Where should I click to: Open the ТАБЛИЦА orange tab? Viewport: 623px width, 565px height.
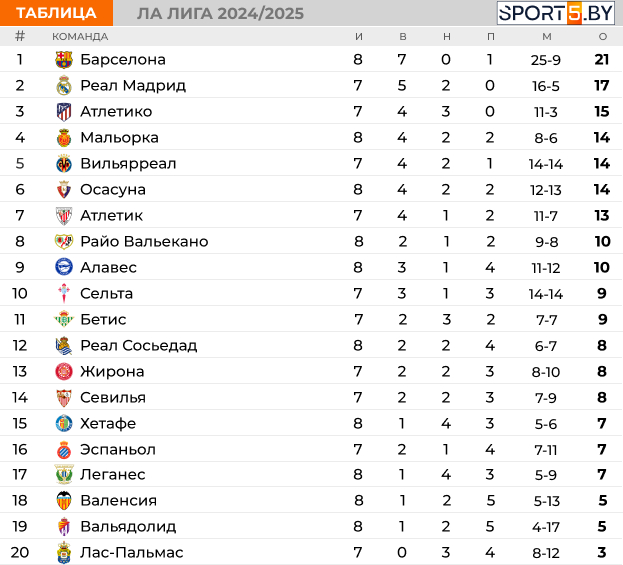click(x=56, y=13)
